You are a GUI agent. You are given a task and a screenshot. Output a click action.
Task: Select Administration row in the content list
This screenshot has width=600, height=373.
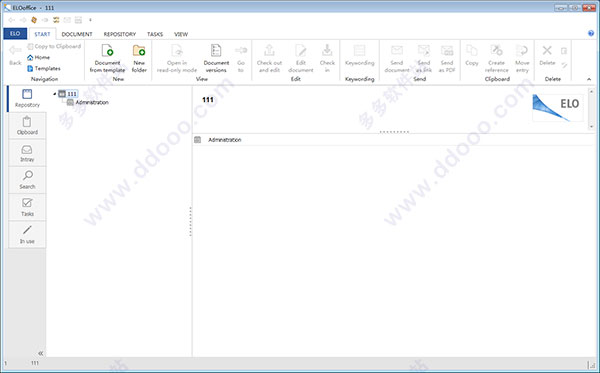coord(394,140)
